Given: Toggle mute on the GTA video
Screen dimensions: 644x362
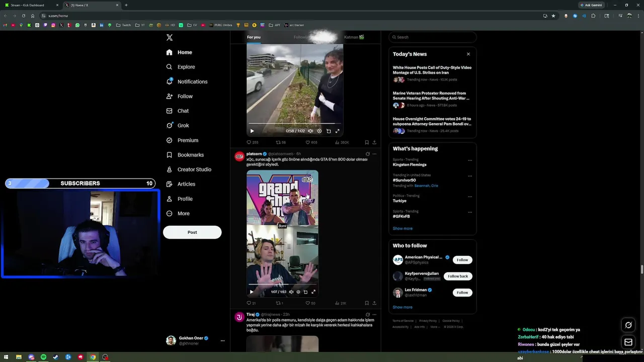Looking at the screenshot, I should pos(291,292).
